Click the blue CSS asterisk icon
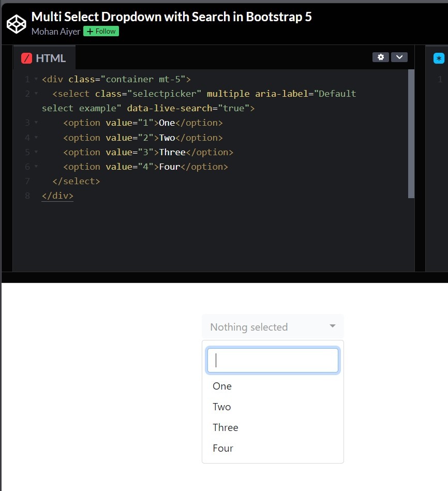 click(x=439, y=58)
